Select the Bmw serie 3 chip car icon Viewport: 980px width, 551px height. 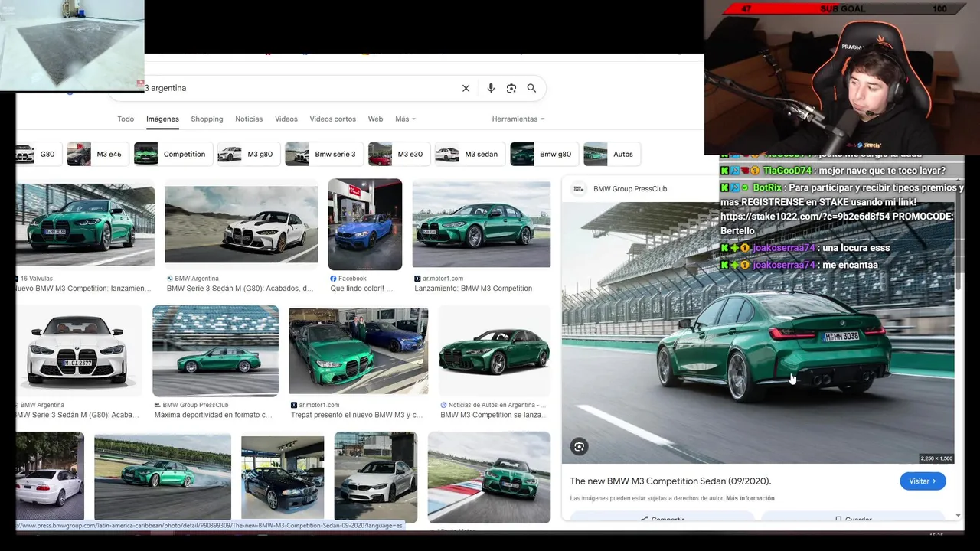[297, 154]
